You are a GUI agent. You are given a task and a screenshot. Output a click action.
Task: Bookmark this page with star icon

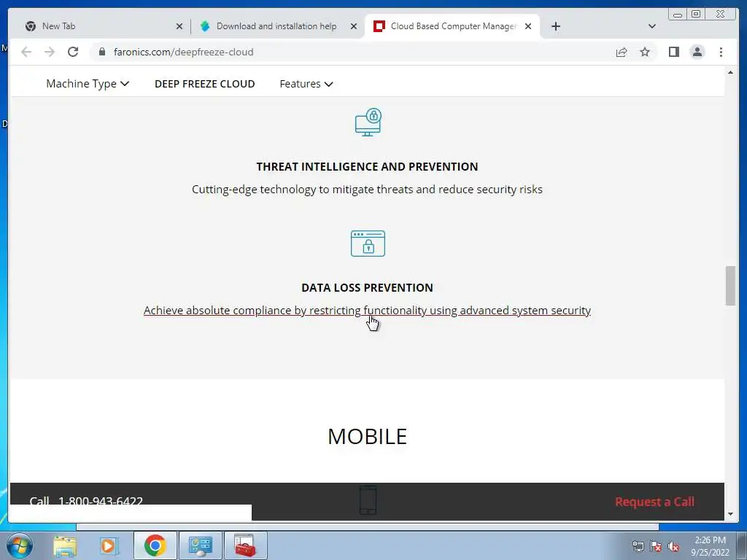(645, 52)
